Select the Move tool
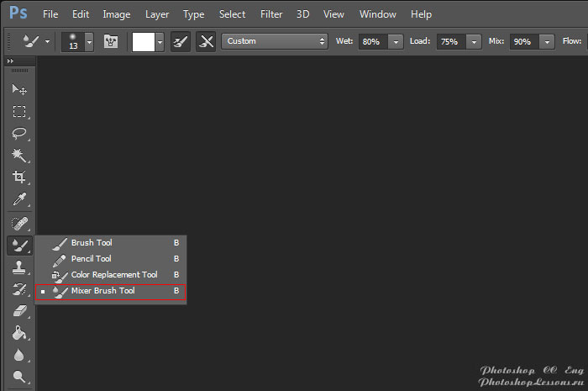This screenshot has width=588, height=391. (19, 89)
